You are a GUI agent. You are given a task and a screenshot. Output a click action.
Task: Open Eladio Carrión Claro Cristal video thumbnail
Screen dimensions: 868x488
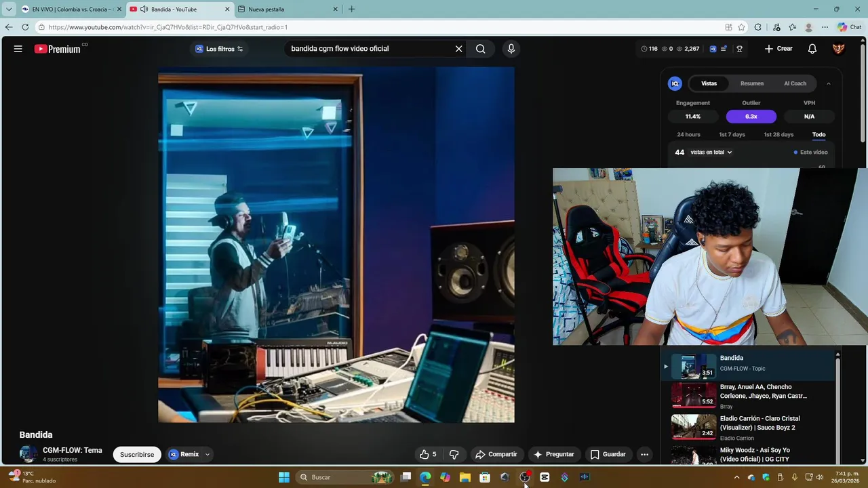[x=693, y=426]
